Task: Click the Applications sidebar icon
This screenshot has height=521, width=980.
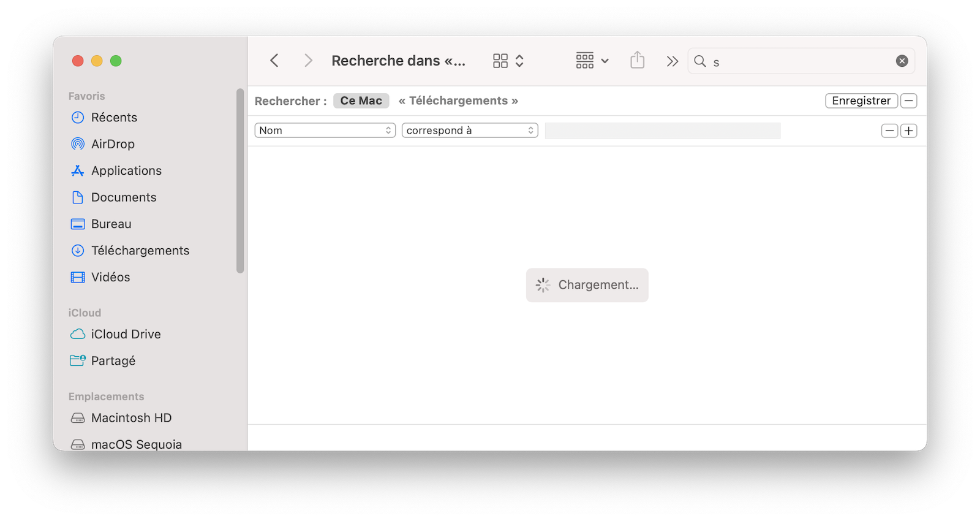Action: [78, 170]
